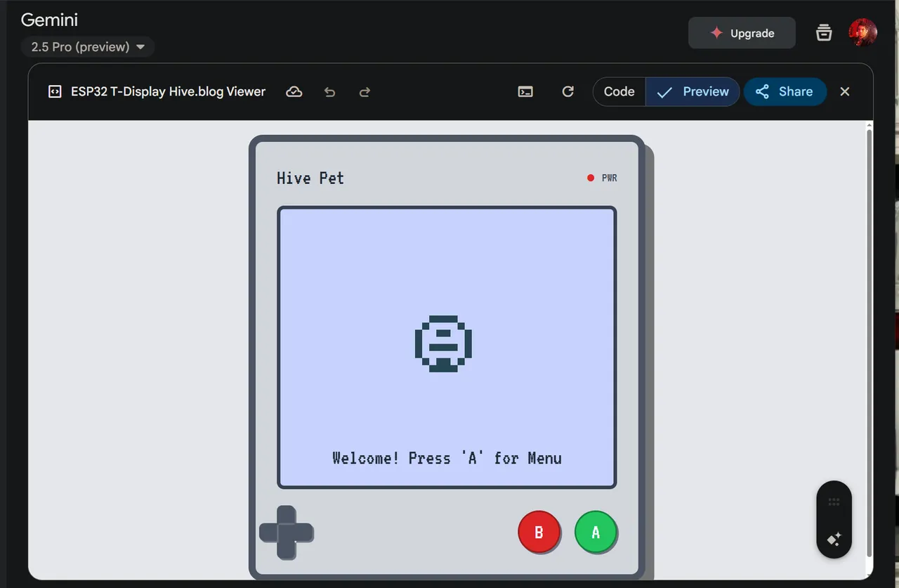Click the 'Welcome! Press 'A' for Menu' text
This screenshot has width=899, height=588.
447,458
